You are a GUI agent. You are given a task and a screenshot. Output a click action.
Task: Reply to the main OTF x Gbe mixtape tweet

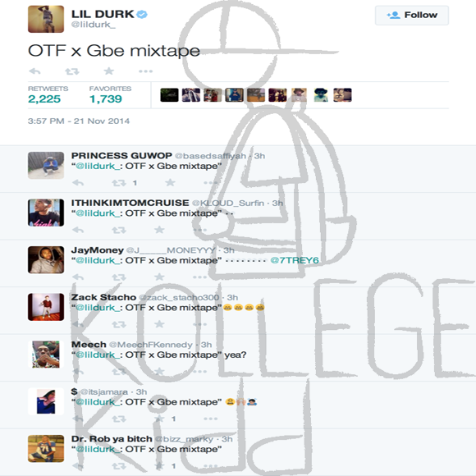[x=34, y=71]
